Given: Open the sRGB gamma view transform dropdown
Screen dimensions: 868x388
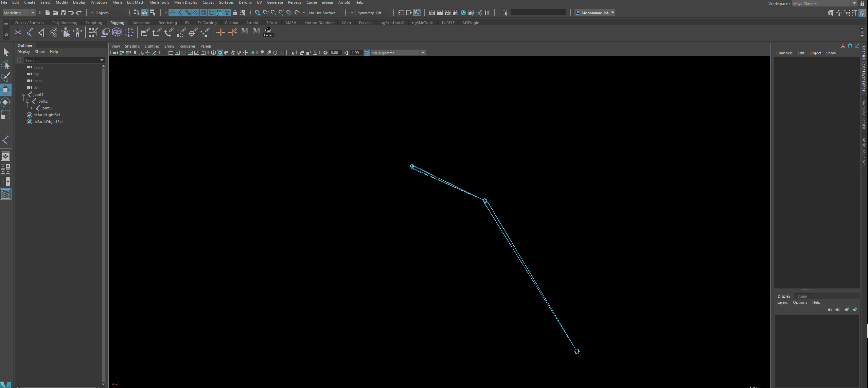Looking at the screenshot, I should (x=423, y=53).
